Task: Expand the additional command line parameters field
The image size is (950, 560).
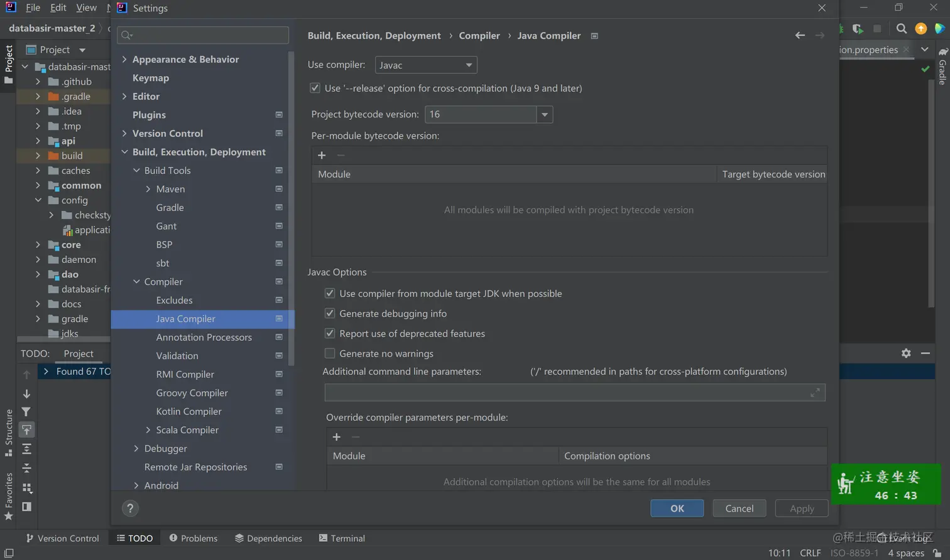Action: (x=815, y=393)
